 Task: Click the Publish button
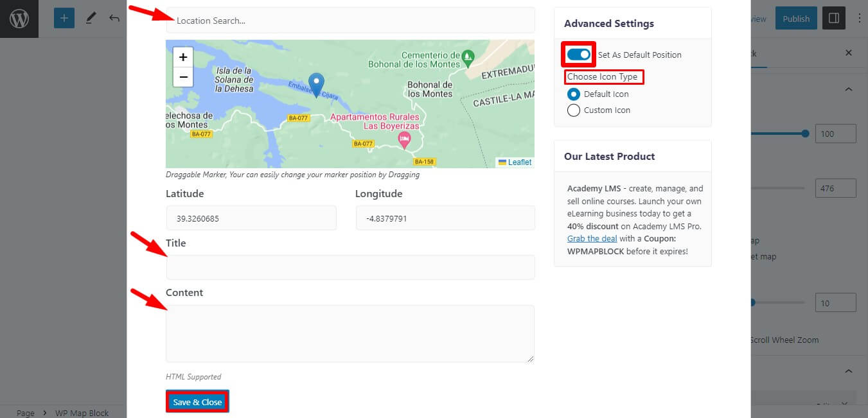(x=795, y=18)
